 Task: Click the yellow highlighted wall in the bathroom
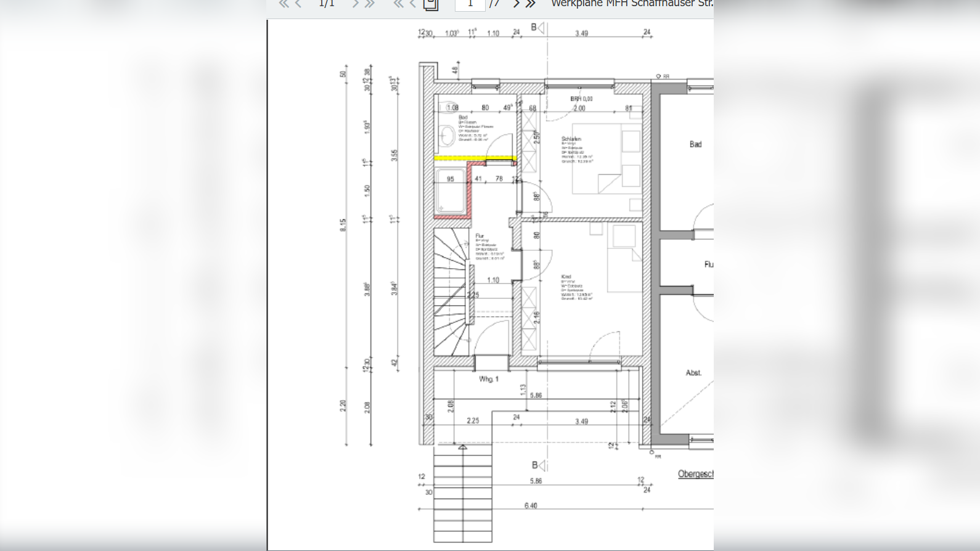[473, 158]
